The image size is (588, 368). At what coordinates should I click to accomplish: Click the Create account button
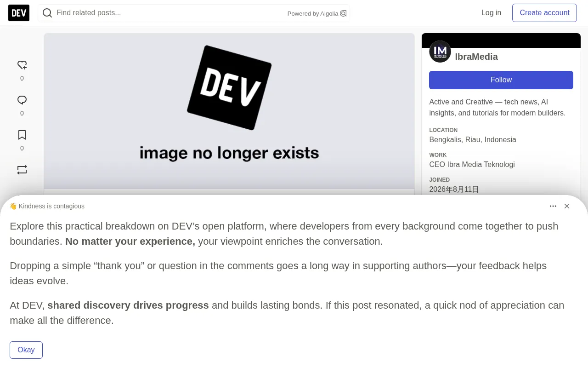pos(544,13)
